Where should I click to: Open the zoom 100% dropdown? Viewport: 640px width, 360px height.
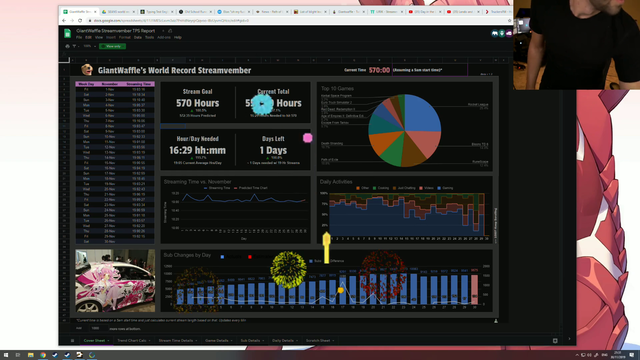pos(90,46)
